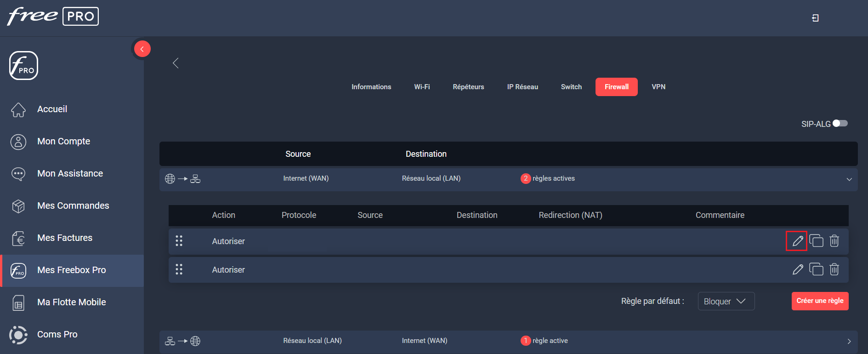Open the Bloquer default rule dropdown

[x=726, y=301]
